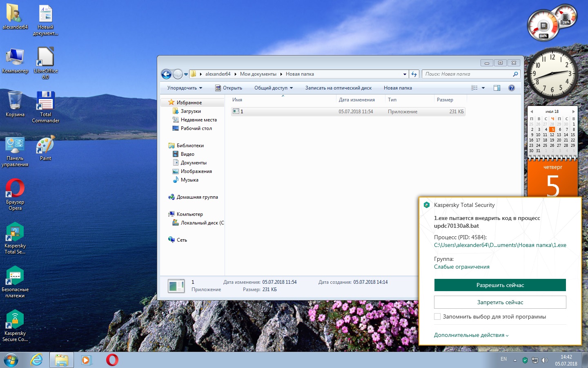
Task: Expand the 'Общий доступ' dropdown
Action: point(274,88)
